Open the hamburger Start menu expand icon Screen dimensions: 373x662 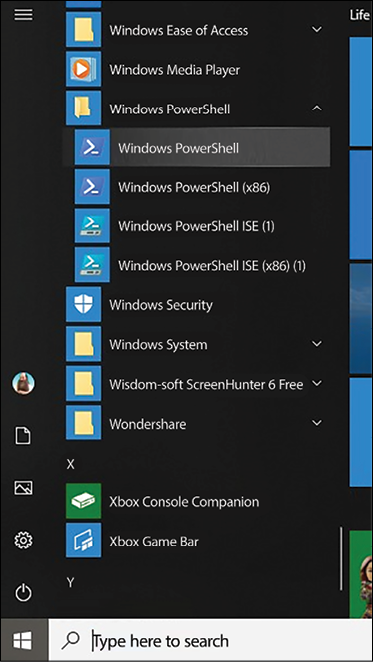23,15
